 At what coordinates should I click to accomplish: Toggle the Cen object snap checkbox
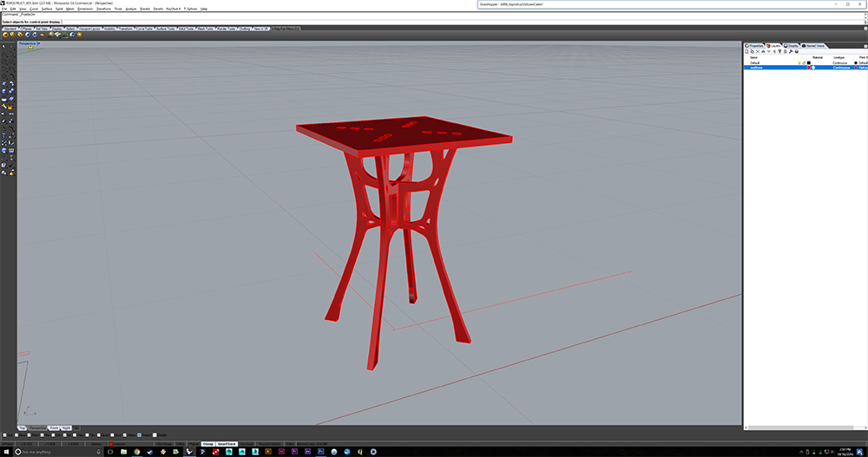[53, 434]
